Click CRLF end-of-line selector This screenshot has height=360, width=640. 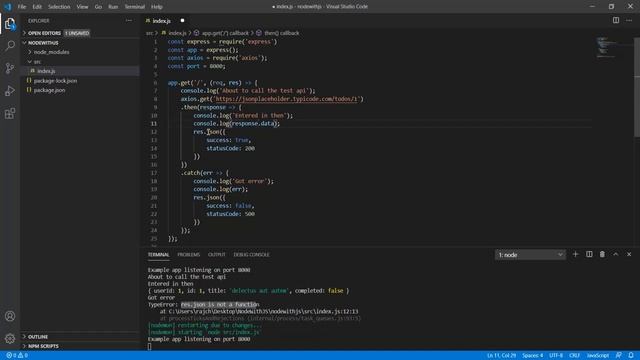click(575, 356)
